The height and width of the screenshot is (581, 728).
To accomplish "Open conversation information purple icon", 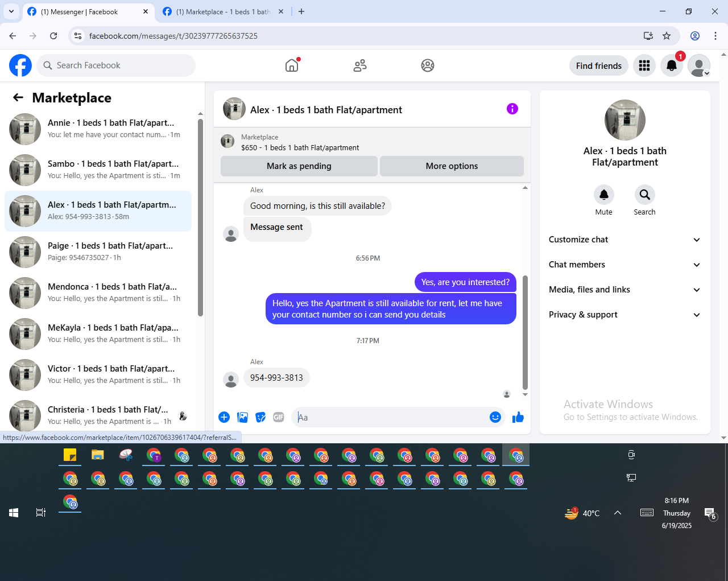I will click(x=512, y=109).
